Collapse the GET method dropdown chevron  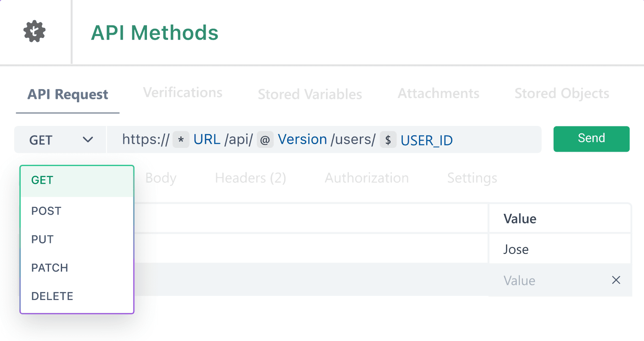[88, 139]
